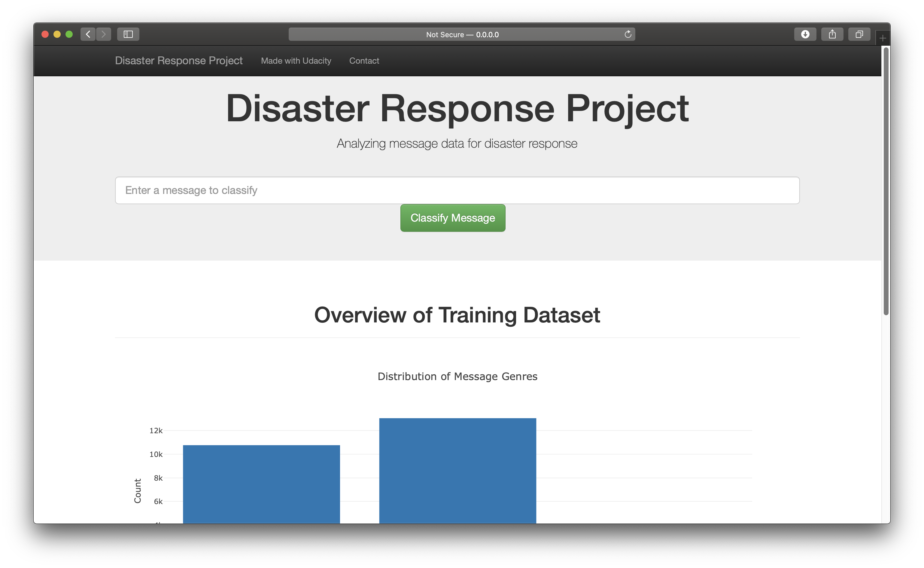Open the Made with Udacity link

point(296,60)
